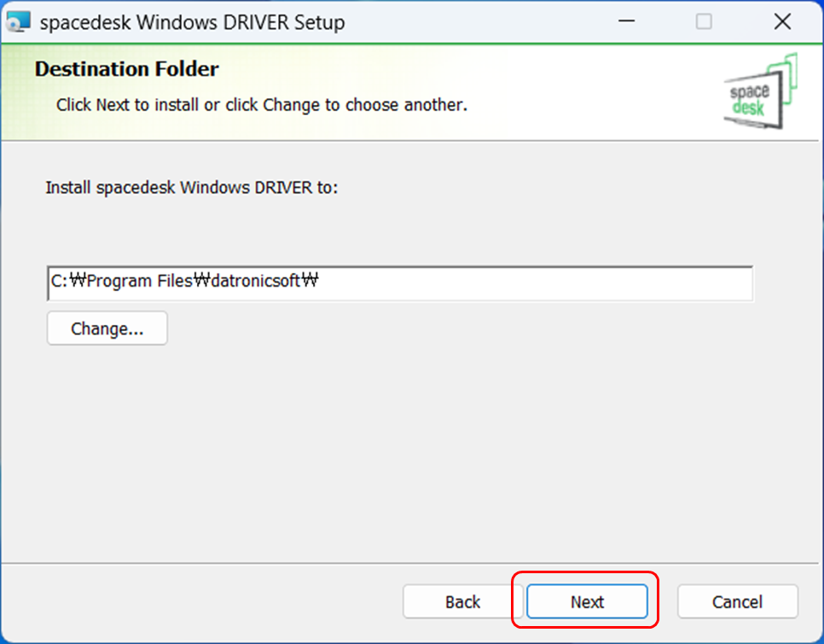
Task: Click the spacedesk logo in the header
Action: 760,91
